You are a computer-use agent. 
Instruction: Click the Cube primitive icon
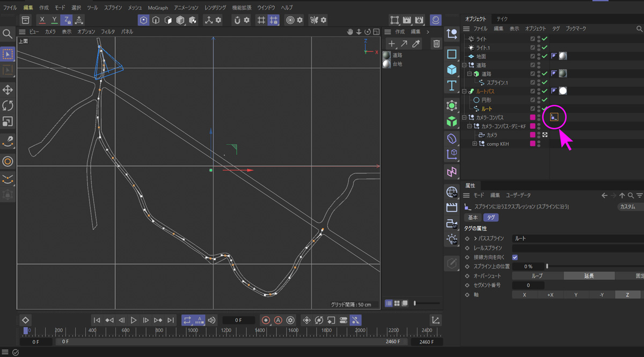coord(452,70)
